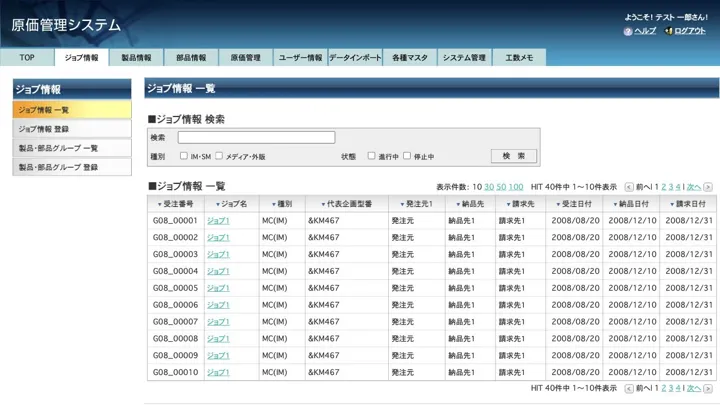Select the ジョブ情報 tab
The width and height of the screenshot is (720, 405).
pos(82,57)
